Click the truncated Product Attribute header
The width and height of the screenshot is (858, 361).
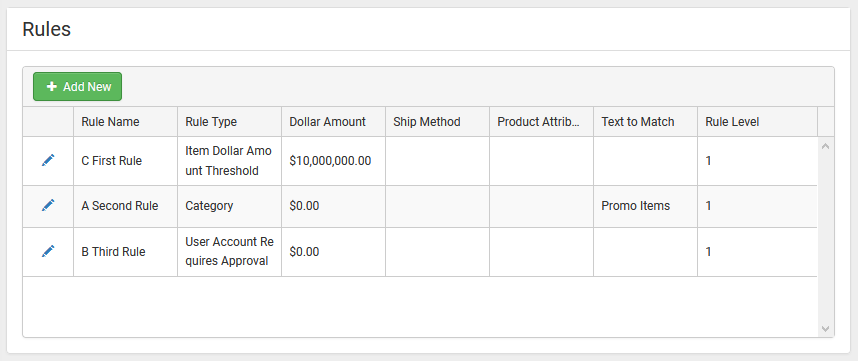click(541, 121)
